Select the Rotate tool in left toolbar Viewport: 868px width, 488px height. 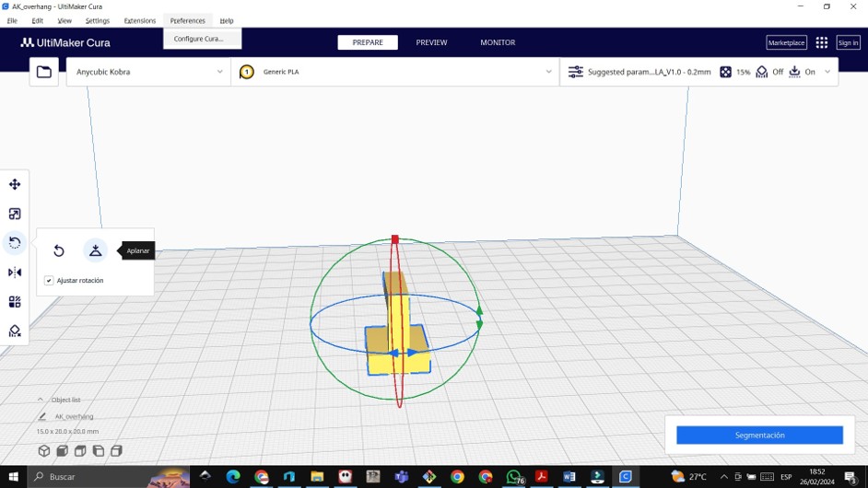(x=15, y=243)
